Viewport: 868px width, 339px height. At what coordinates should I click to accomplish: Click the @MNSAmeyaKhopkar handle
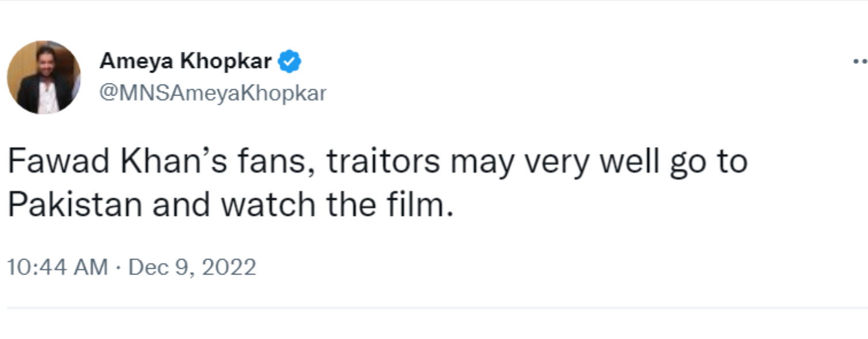point(213,93)
